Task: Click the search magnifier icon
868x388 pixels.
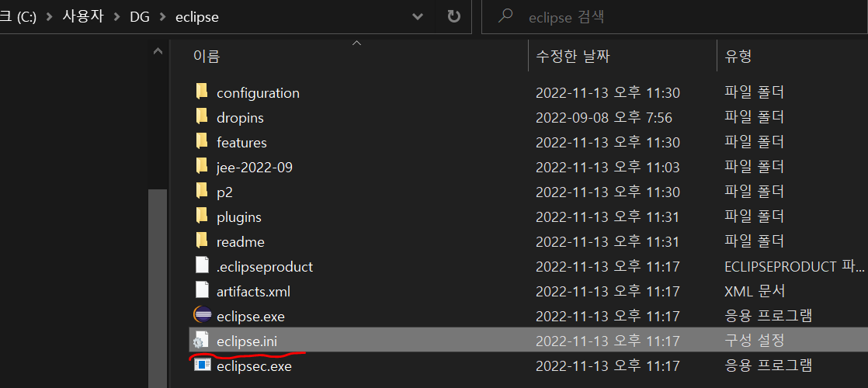Action: point(505,16)
